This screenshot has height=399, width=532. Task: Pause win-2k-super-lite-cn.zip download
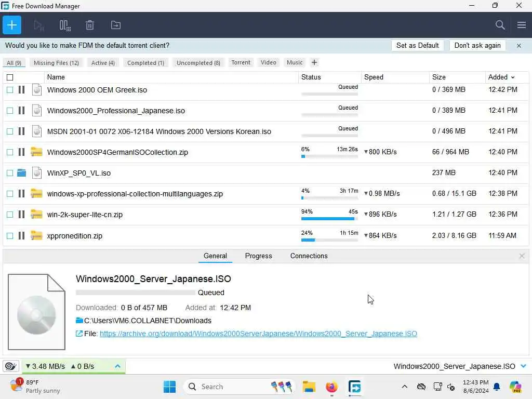(x=21, y=215)
